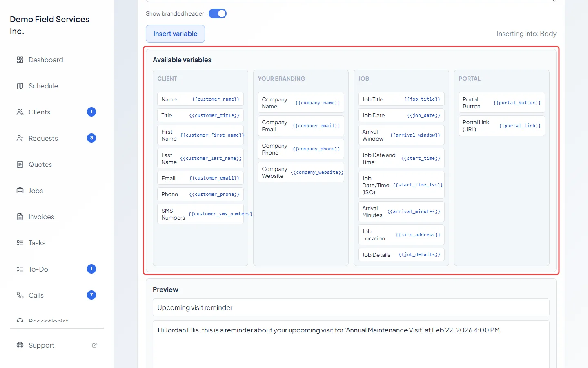
Task: Insert the customer_name variable
Action: [200, 99]
